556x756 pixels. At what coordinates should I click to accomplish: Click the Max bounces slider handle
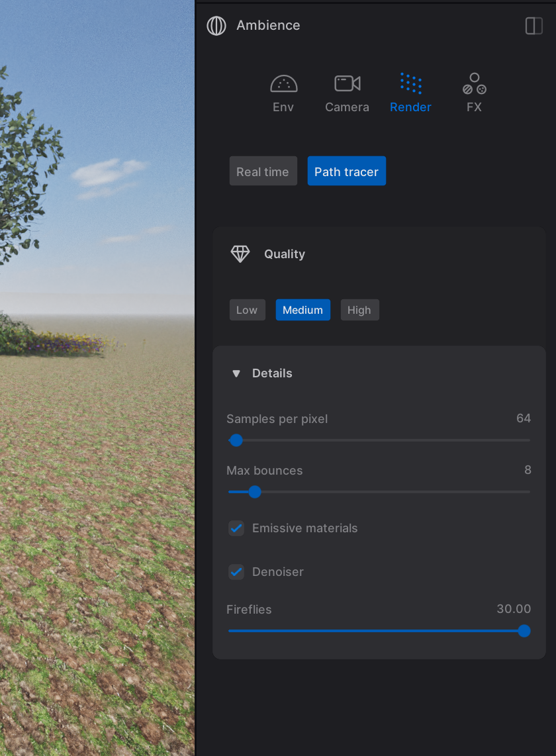[254, 492]
